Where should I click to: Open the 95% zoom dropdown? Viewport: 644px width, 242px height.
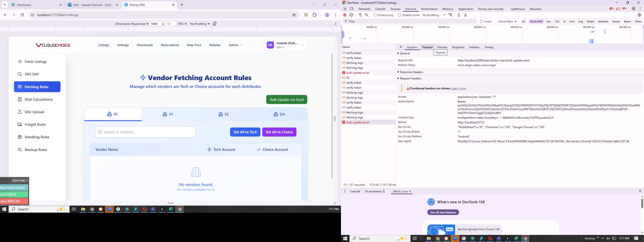click(182, 24)
